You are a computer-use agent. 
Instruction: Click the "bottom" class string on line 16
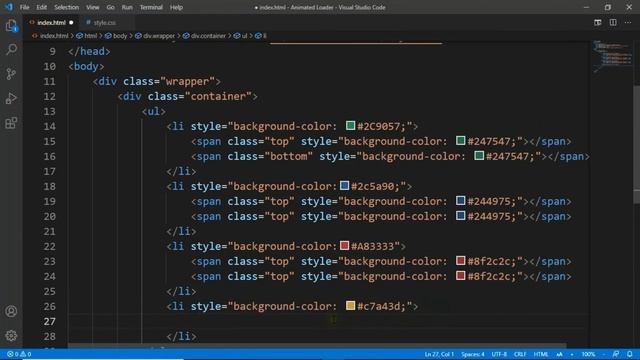click(289, 156)
